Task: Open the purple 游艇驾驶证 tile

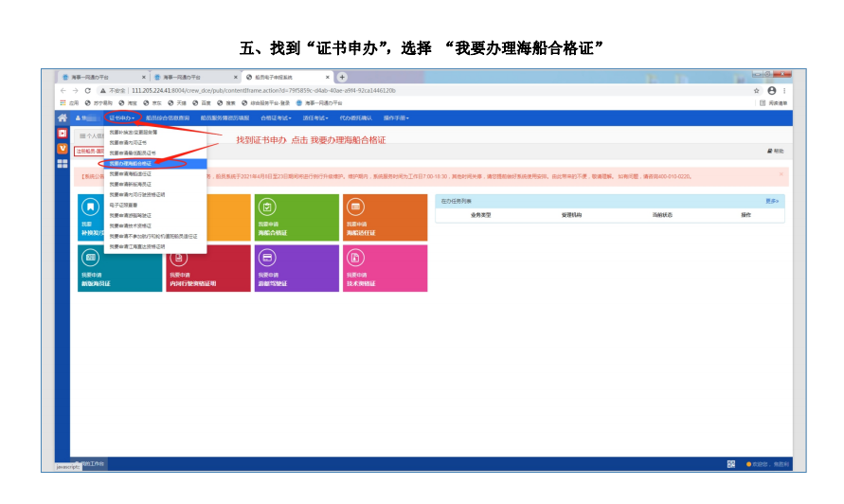Action: pos(296,268)
